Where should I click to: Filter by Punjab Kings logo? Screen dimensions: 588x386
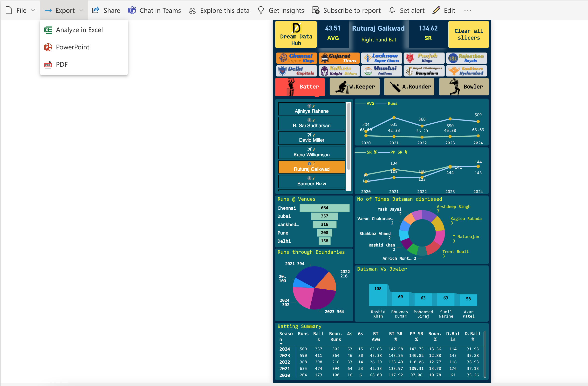coord(424,58)
